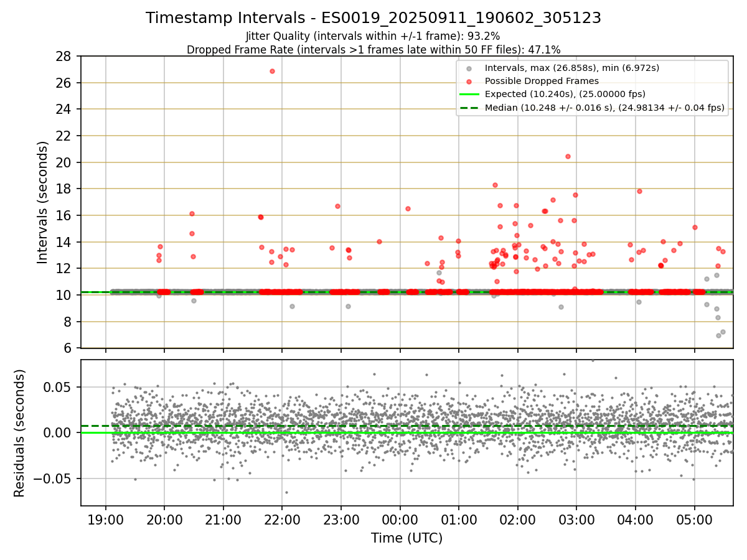Viewport: 747px width, 560px height.
Task: Click the red marker in legend for dropped frames
Action: coord(469,81)
